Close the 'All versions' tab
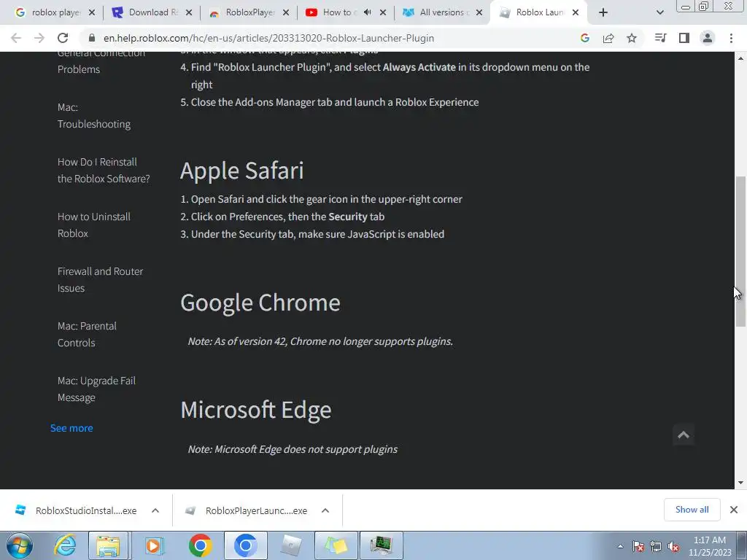Screen dimensions: 747x560 pyautogui.click(x=480, y=12)
